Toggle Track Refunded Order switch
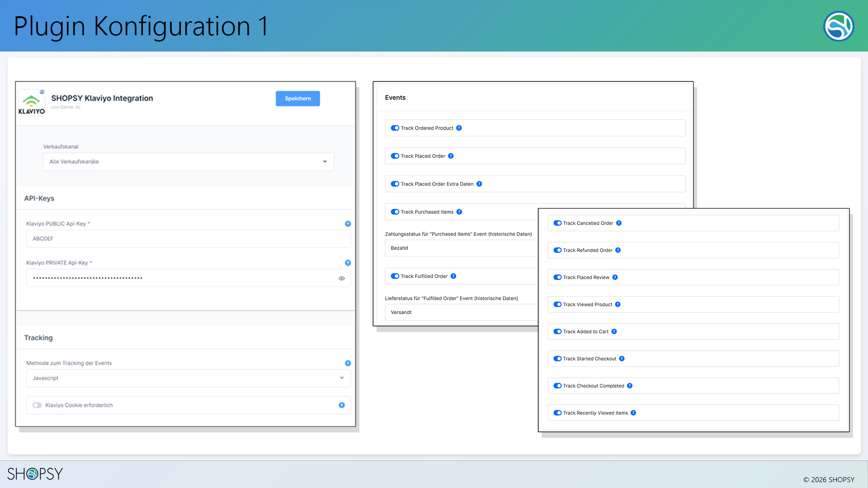The image size is (868, 488). (x=557, y=250)
